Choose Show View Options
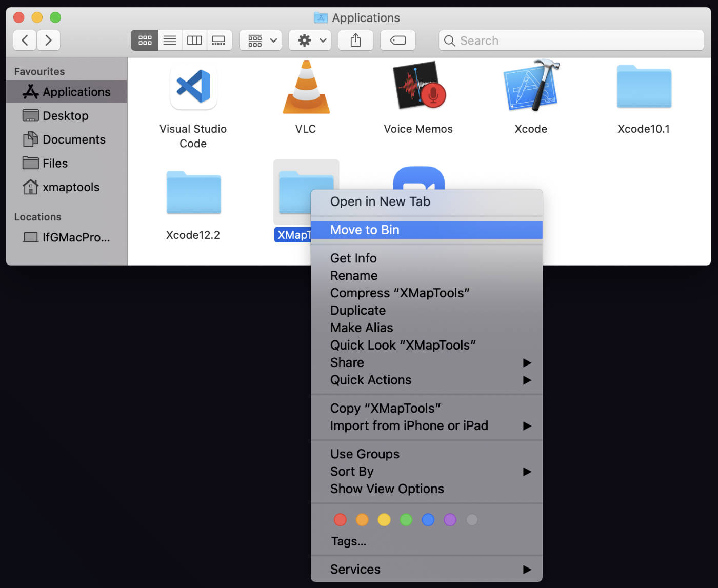Screen dimensions: 718x588 427,489
